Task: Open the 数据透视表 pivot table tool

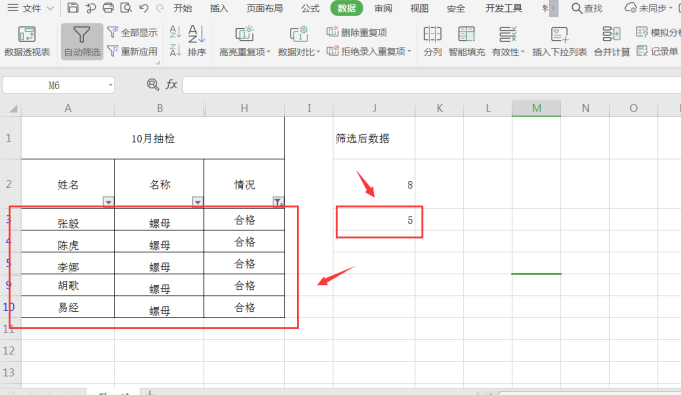Action: (27, 41)
